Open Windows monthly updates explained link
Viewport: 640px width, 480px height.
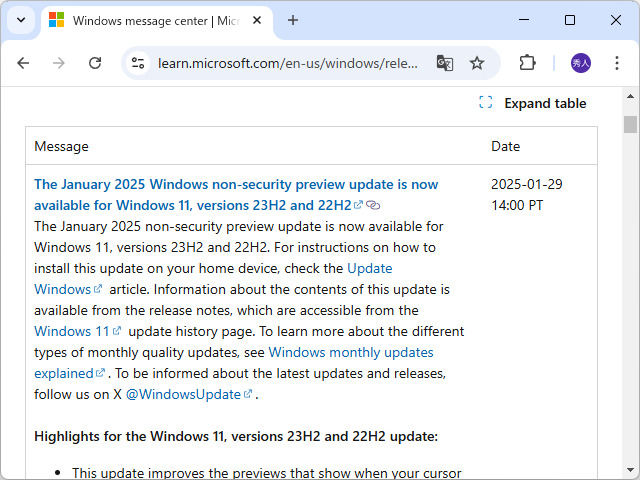(x=350, y=352)
